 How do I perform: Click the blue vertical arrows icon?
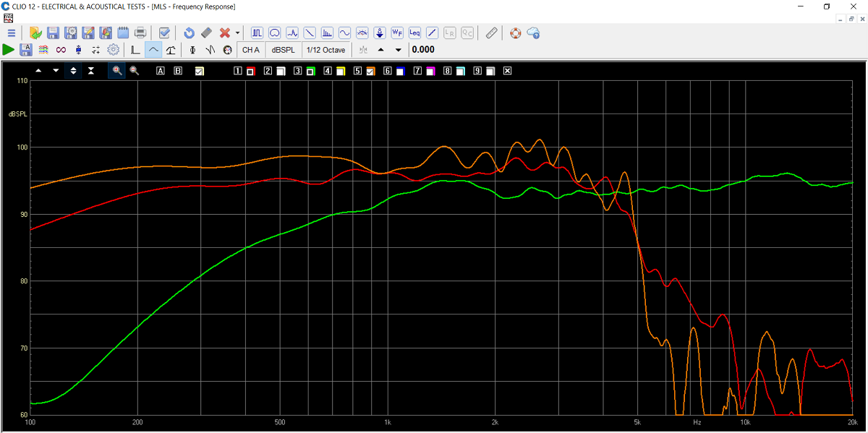78,50
